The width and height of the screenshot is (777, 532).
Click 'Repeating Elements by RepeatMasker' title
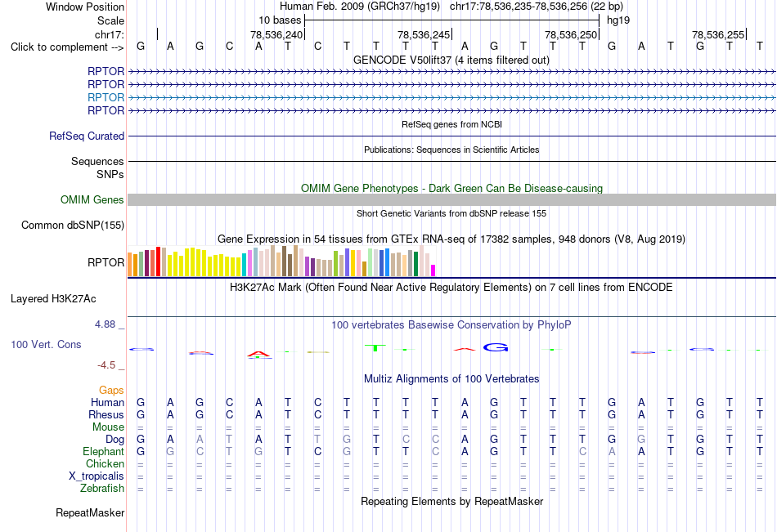point(451,501)
